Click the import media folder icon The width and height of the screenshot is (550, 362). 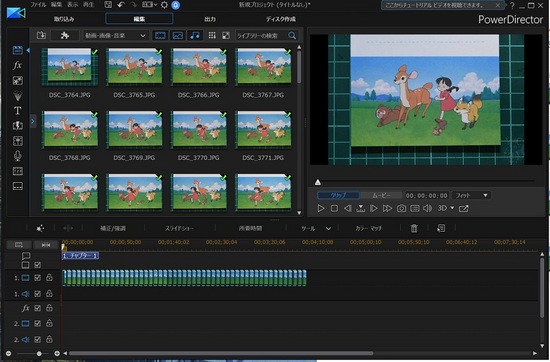coord(41,35)
